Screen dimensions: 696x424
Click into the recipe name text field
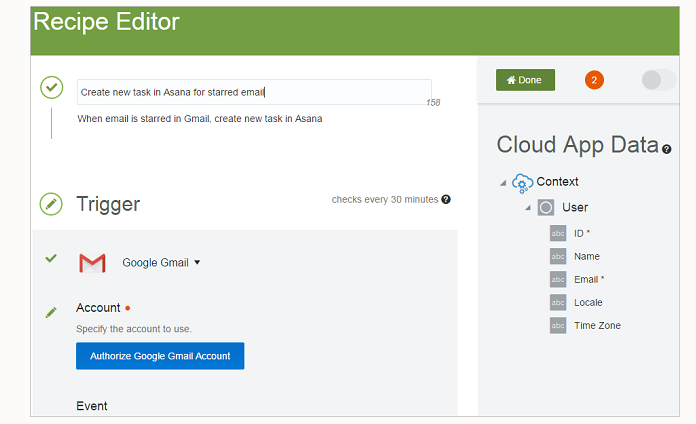click(254, 92)
